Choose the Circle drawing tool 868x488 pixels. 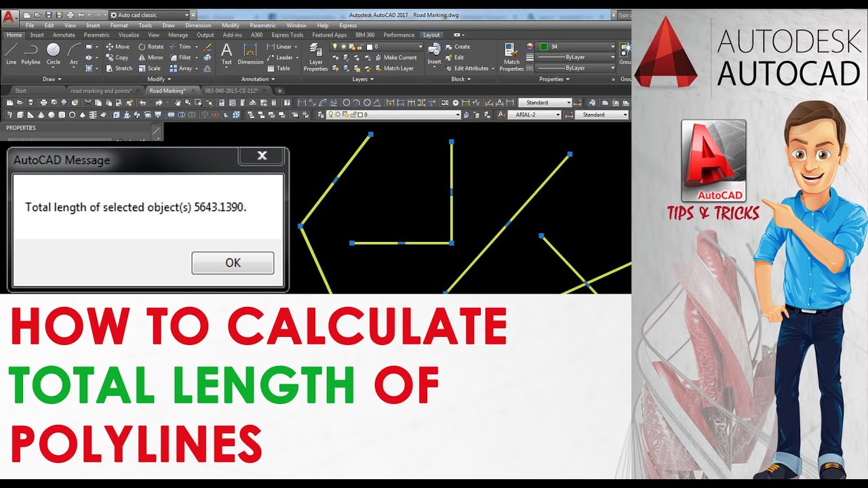tap(53, 54)
